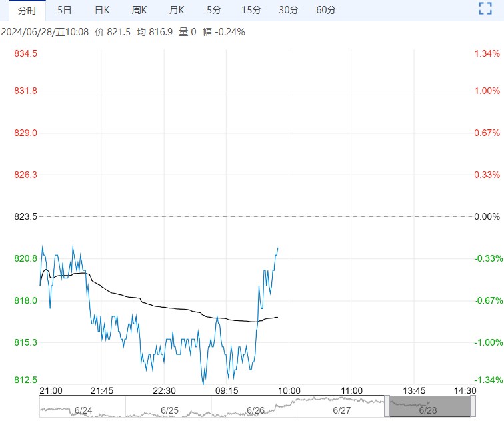
Task: Click the shaded 6/28 range selection
Action: (430, 406)
